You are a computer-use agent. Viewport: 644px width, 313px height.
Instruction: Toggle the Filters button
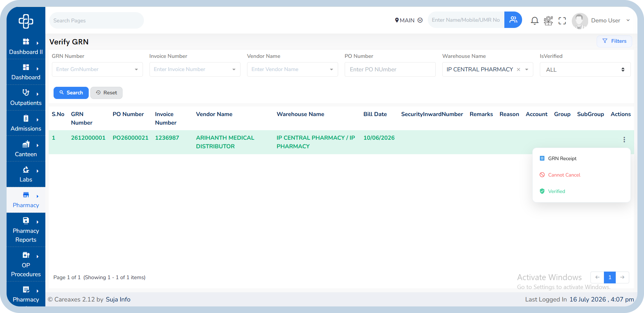pyautogui.click(x=614, y=41)
